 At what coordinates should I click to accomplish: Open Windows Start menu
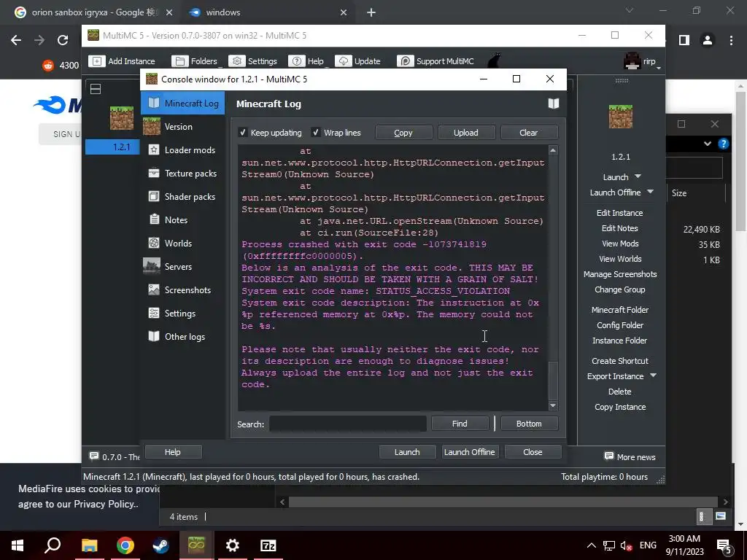coord(18,545)
